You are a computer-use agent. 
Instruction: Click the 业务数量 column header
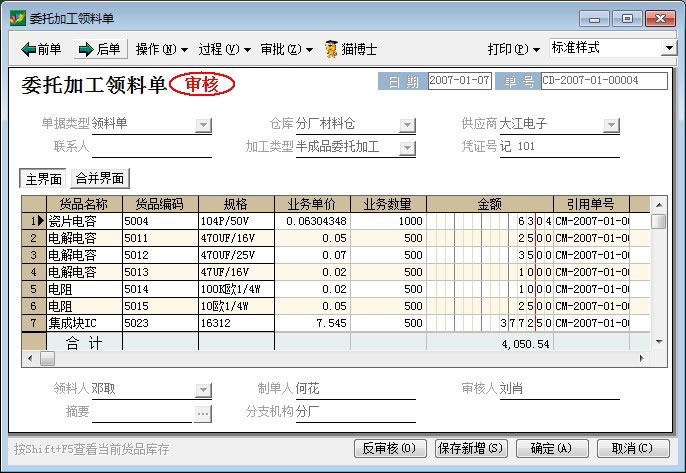coord(388,204)
